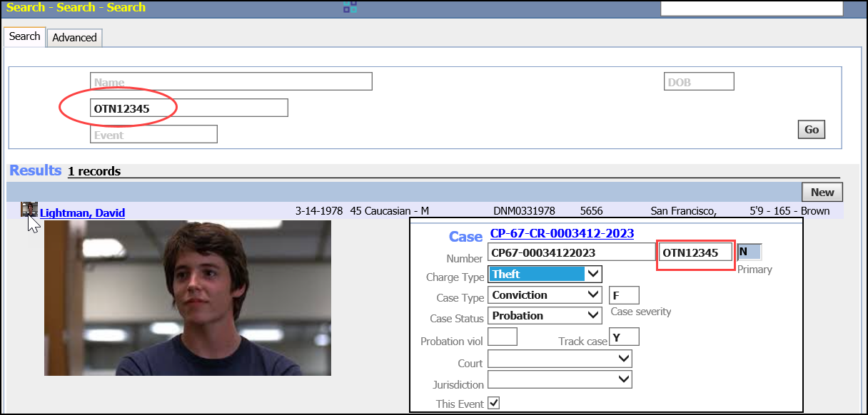Click the birth date 3-14-1978 in results
The width and height of the screenshot is (868, 415).
[319, 211]
